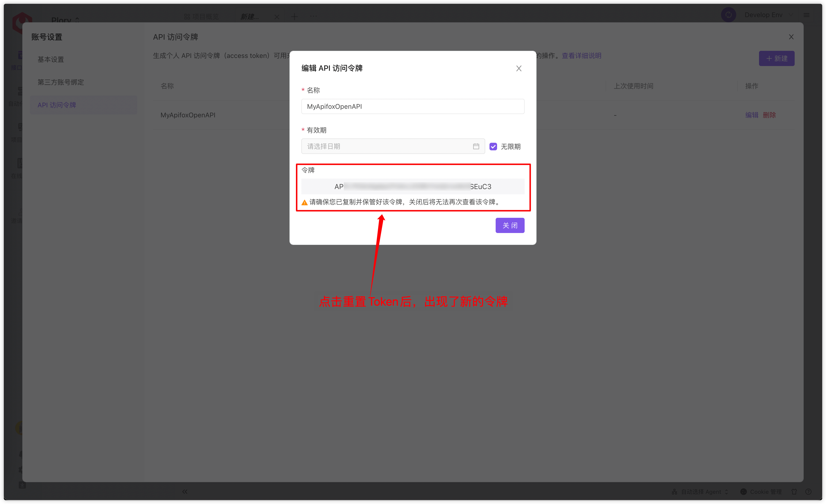The width and height of the screenshot is (826, 504).
Task: Close the 新建... tab
Action: pyautogui.click(x=277, y=17)
